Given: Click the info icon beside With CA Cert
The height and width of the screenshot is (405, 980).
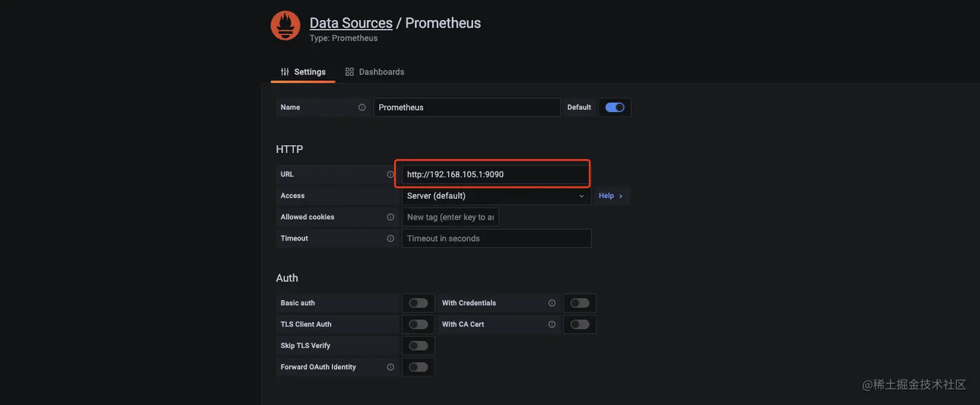Looking at the screenshot, I should coord(552,325).
